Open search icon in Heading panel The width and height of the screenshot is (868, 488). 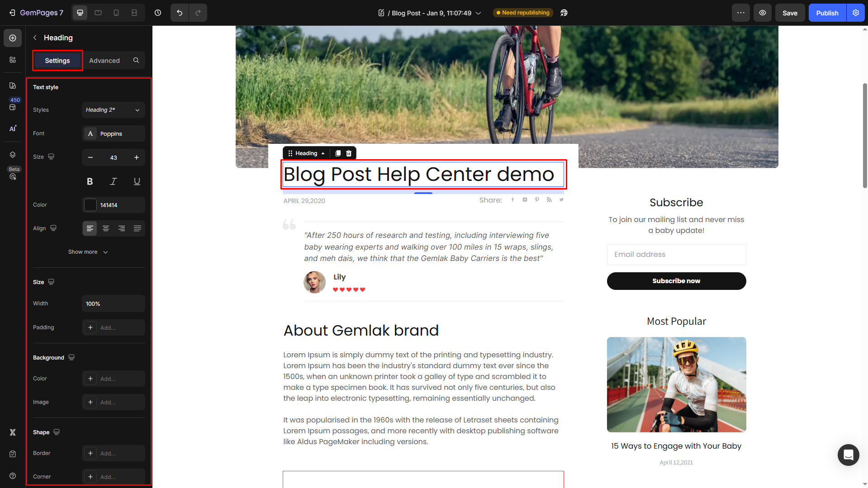point(136,60)
